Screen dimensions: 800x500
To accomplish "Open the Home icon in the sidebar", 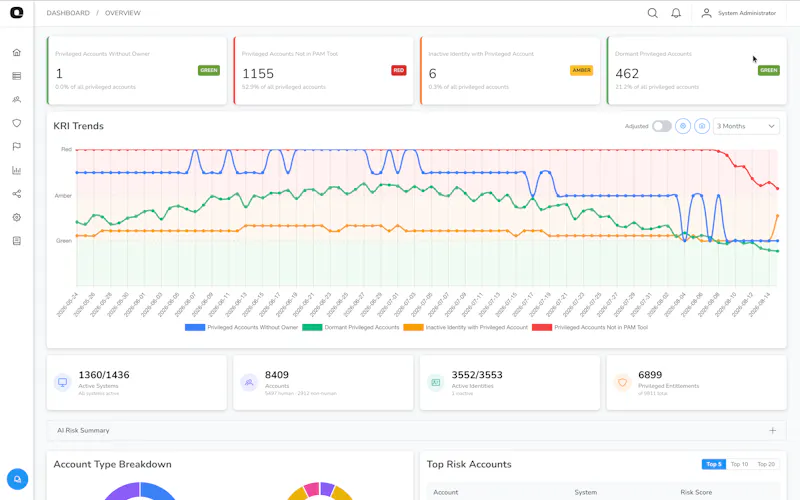I will pos(17,53).
